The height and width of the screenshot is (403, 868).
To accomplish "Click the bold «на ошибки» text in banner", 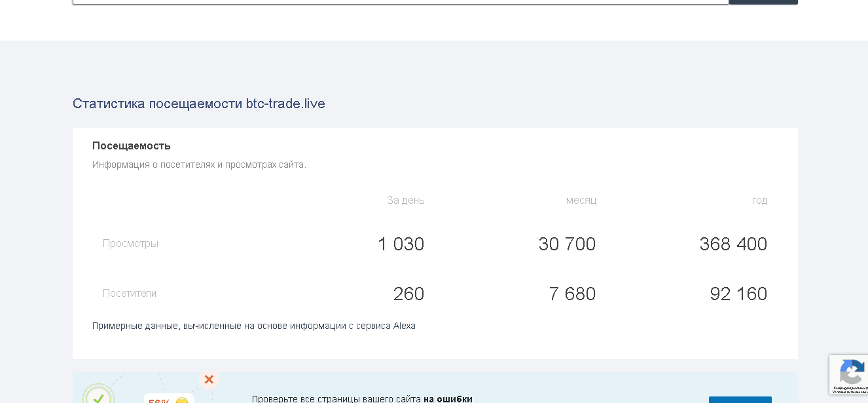I will pyautogui.click(x=448, y=399).
